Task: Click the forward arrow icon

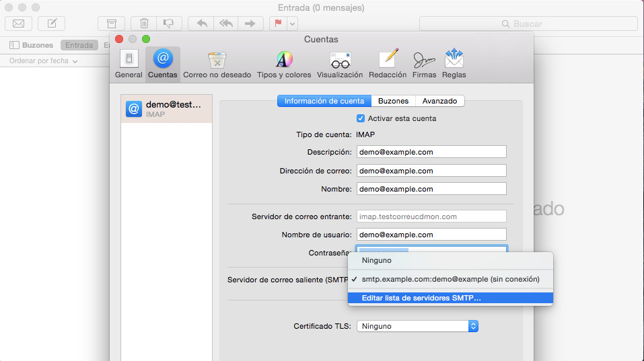Action: pyautogui.click(x=250, y=24)
